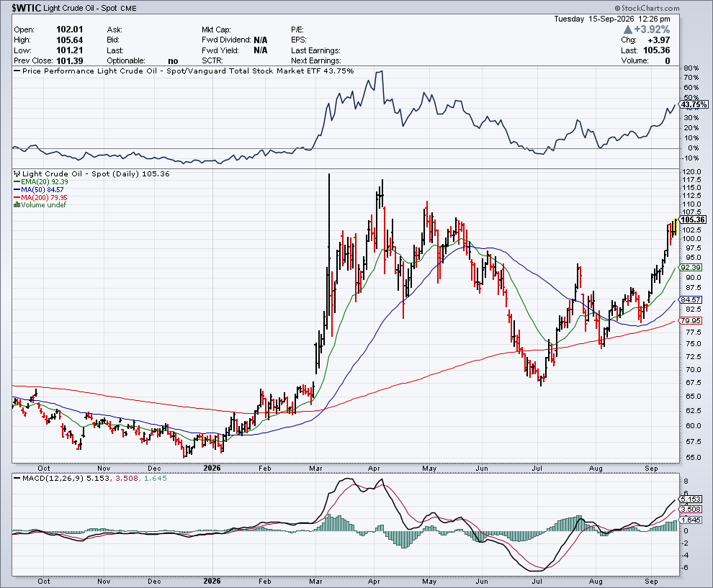Click the blue MA(50) legend line marker
Screen dimensions: 713x588
17,189
